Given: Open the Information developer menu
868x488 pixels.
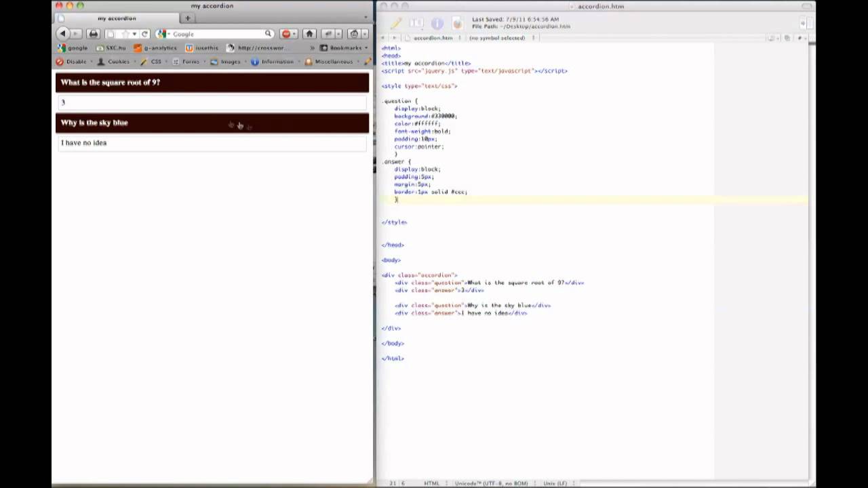Looking at the screenshot, I should [x=273, y=62].
